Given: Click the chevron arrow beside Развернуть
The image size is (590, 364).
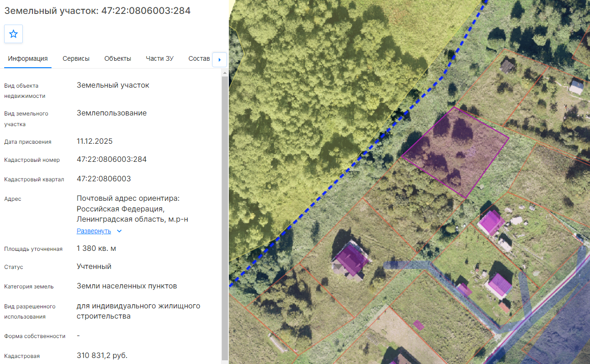Looking at the screenshot, I should (119, 231).
